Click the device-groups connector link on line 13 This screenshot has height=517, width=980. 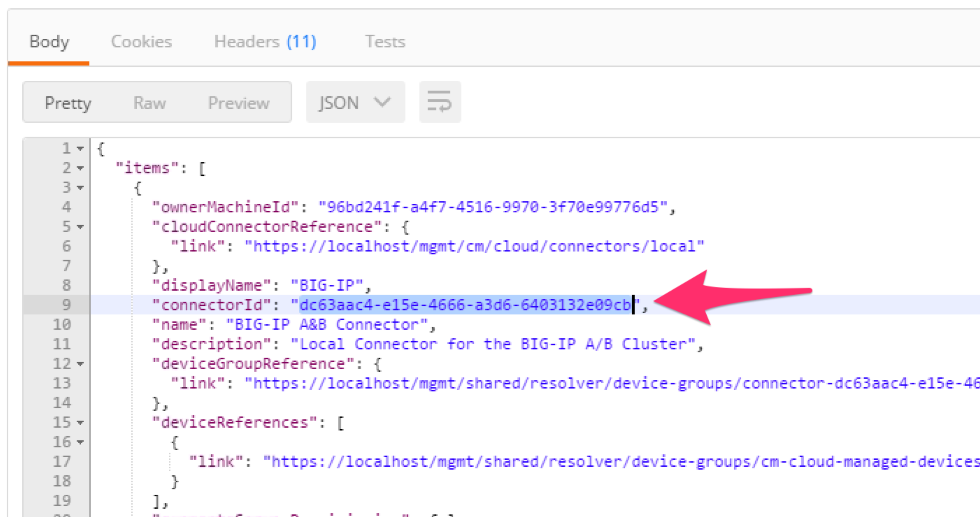coord(612,383)
